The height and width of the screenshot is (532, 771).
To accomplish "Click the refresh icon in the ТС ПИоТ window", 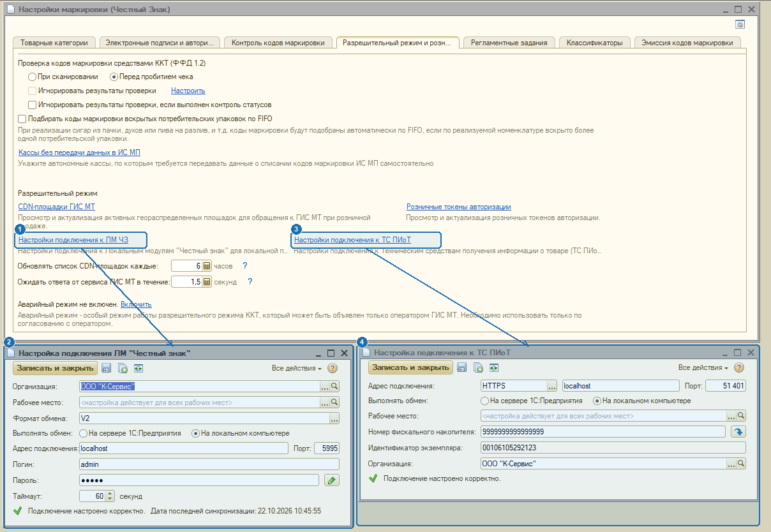I will coord(494,367).
